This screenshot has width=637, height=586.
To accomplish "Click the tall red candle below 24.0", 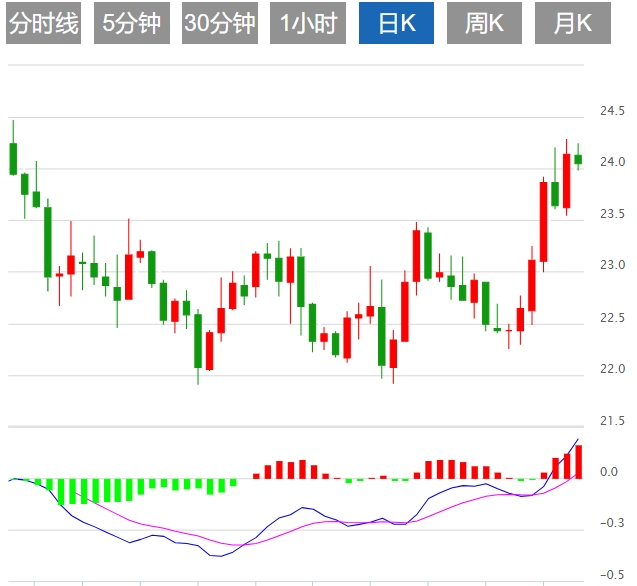I will 544,220.
